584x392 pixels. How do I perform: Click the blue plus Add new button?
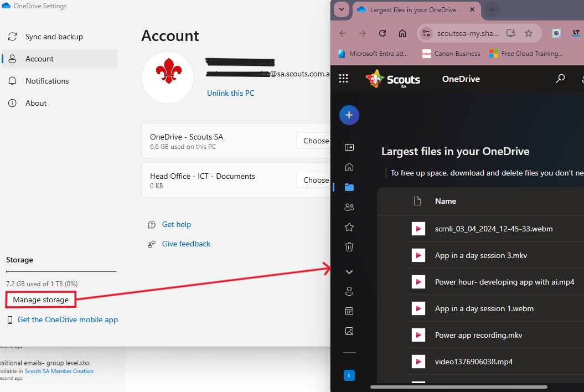pyautogui.click(x=349, y=115)
